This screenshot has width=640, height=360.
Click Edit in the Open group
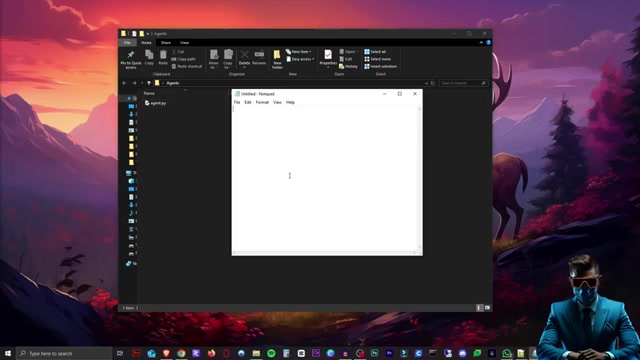click(346, 59)
